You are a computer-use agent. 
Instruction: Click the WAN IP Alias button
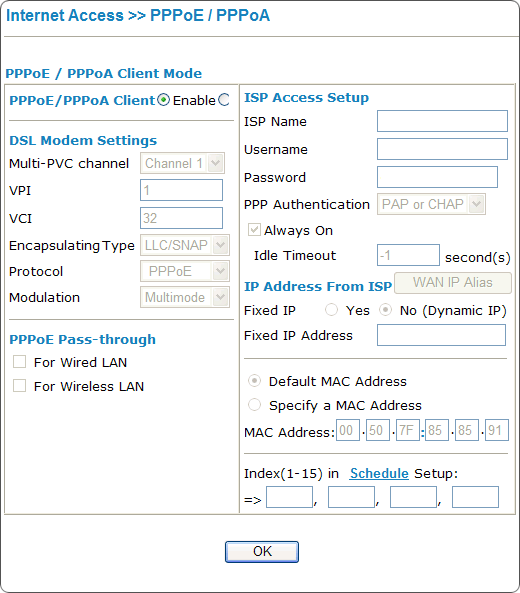[x=453, y=283]
